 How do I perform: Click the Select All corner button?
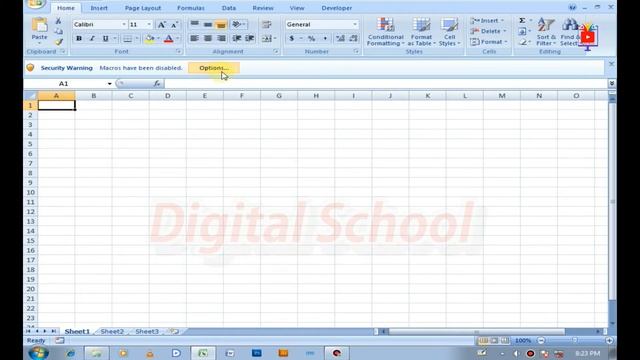pos(31,96)
